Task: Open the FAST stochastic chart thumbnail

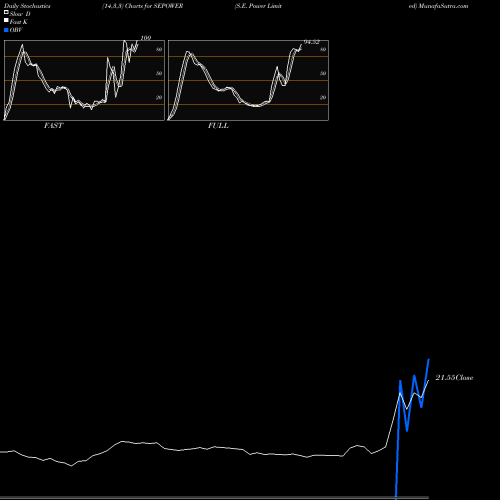Action: [x=84, y=80]
